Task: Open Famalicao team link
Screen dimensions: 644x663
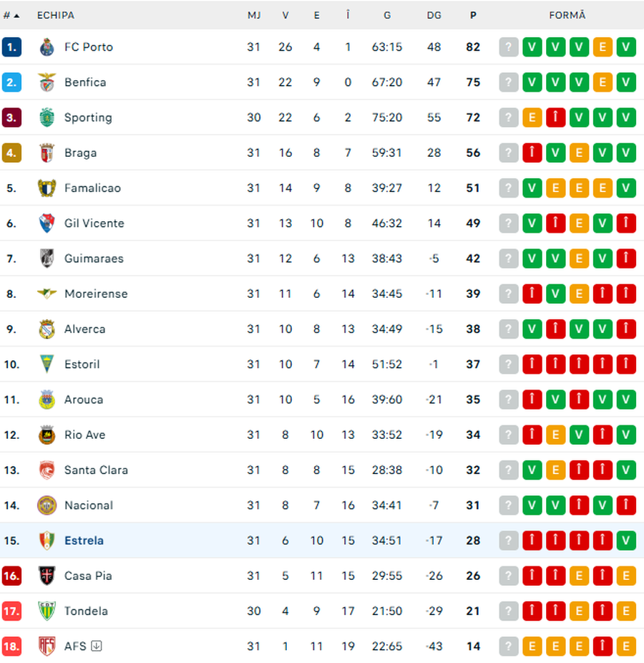Action: point(92,188)
